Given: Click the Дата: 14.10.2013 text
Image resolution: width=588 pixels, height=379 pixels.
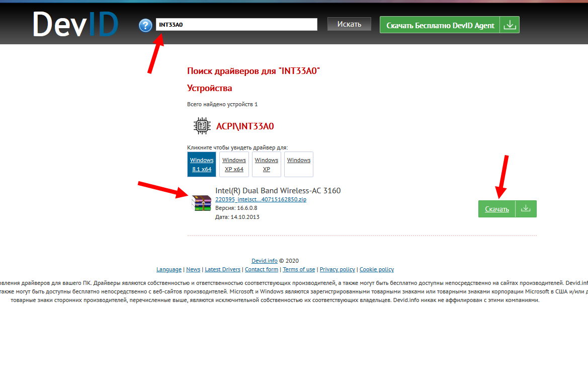Looking at the screenshot, I should click(237, 217).
